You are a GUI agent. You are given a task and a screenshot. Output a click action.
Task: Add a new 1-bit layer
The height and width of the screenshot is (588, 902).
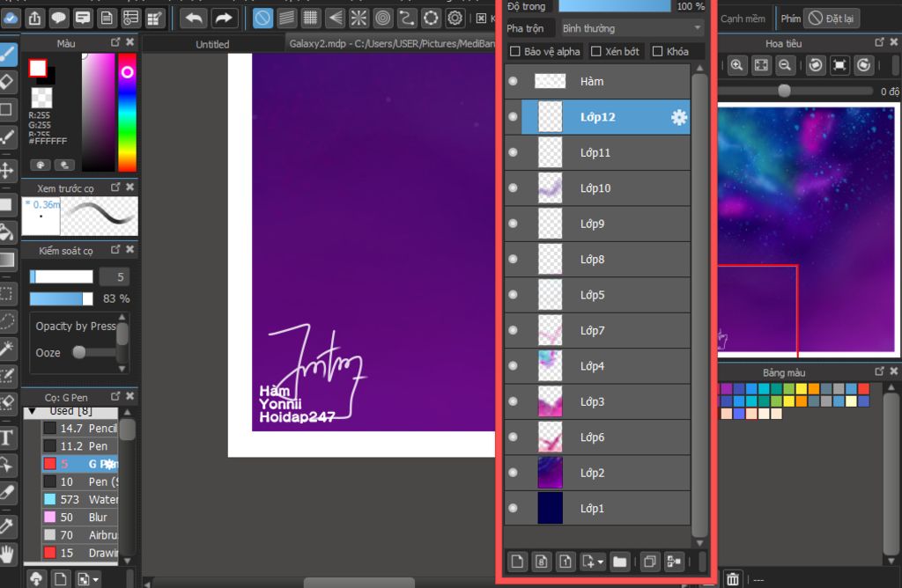[x=566, y=562]
